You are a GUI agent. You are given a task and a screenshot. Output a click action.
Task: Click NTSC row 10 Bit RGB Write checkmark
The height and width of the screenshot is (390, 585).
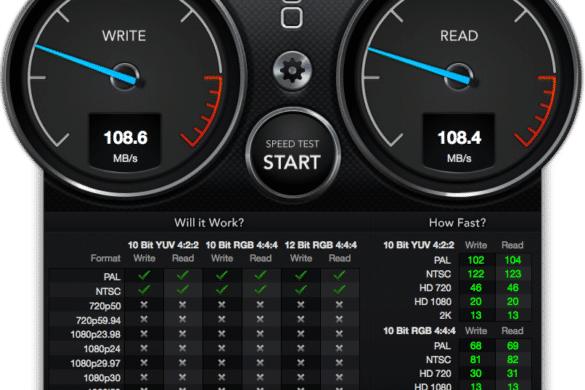pos(222,290)
